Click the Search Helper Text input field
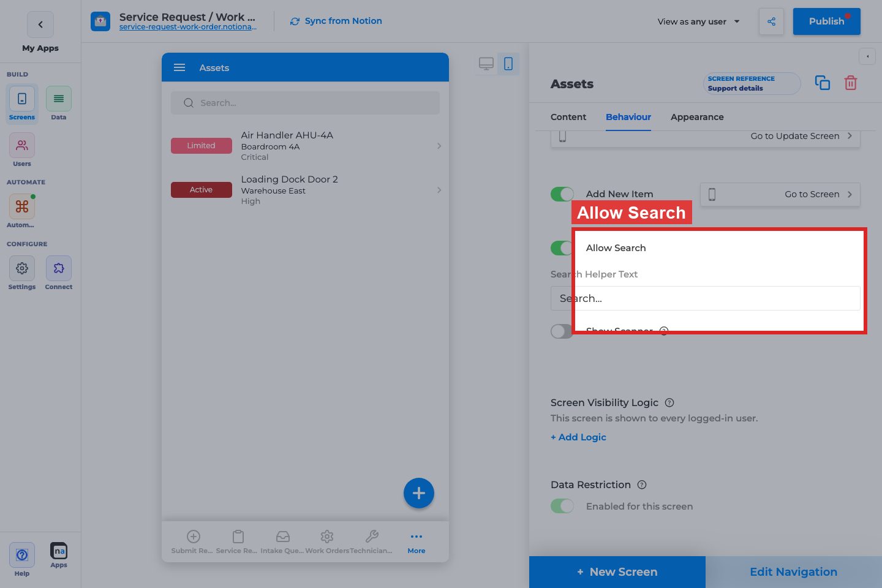This screenshot has height=588, width=882. click(706, 298)
